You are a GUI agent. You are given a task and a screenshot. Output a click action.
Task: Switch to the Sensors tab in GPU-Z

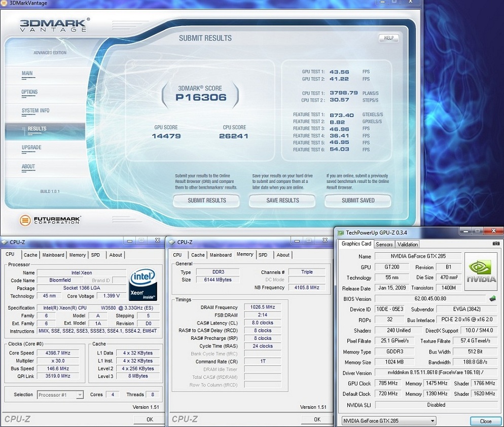[384, 244]
